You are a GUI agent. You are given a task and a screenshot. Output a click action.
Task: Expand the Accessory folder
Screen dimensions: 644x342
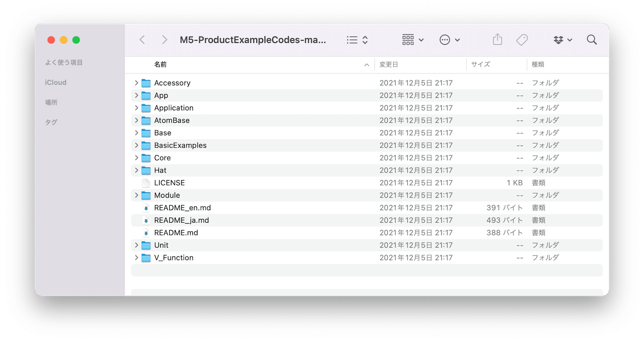tap(137, 83)
